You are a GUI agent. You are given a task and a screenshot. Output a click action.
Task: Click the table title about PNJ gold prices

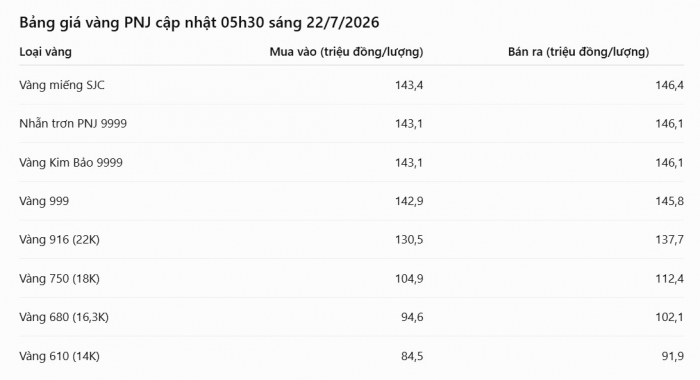pyautogui.click(x=199, y=22)
